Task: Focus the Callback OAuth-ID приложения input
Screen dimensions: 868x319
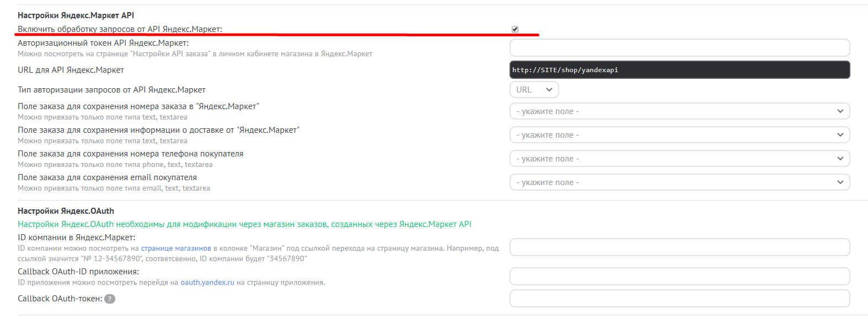Action: pos(679,277)
